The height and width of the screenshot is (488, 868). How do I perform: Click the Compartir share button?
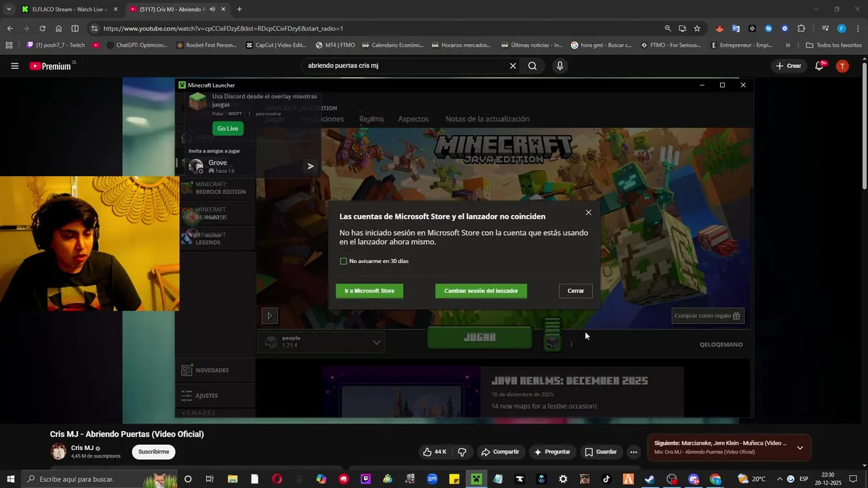pos(500,451)
